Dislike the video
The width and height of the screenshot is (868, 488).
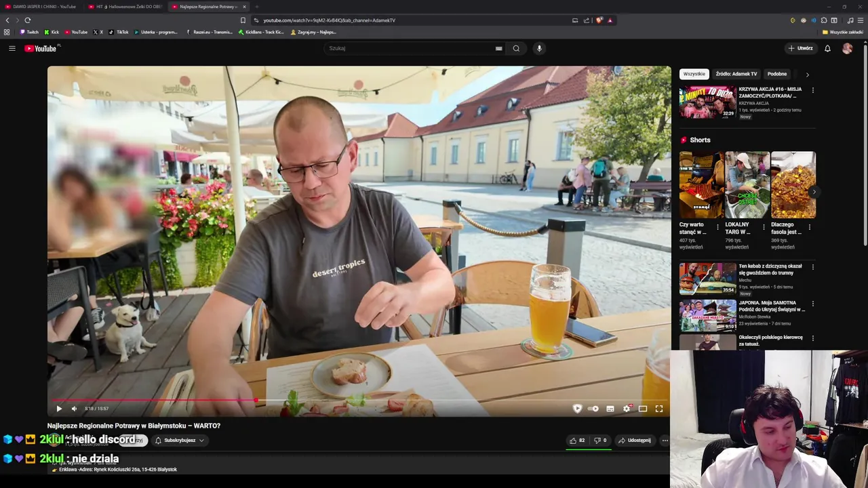tap(600, 441)
